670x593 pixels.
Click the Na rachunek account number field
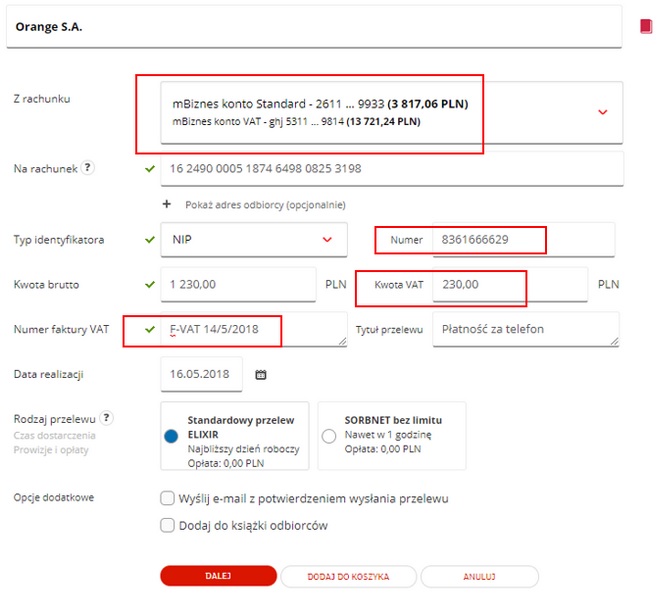(392, 169)
